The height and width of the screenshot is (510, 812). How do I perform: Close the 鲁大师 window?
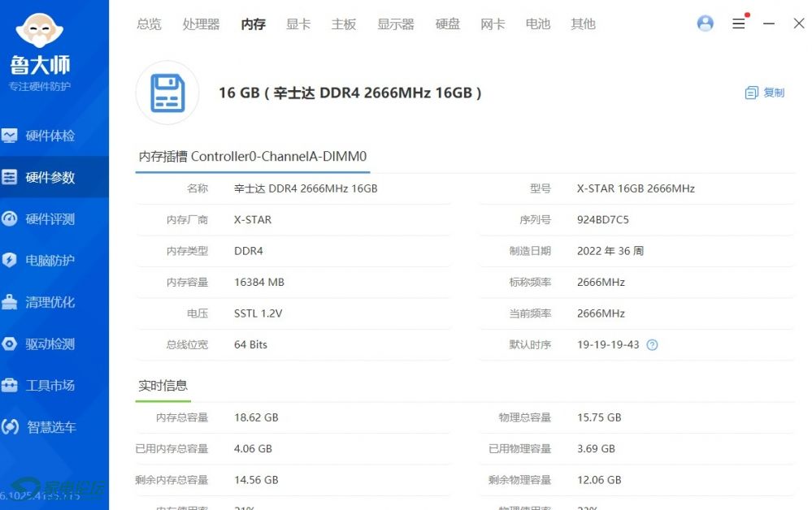(799, 24)
